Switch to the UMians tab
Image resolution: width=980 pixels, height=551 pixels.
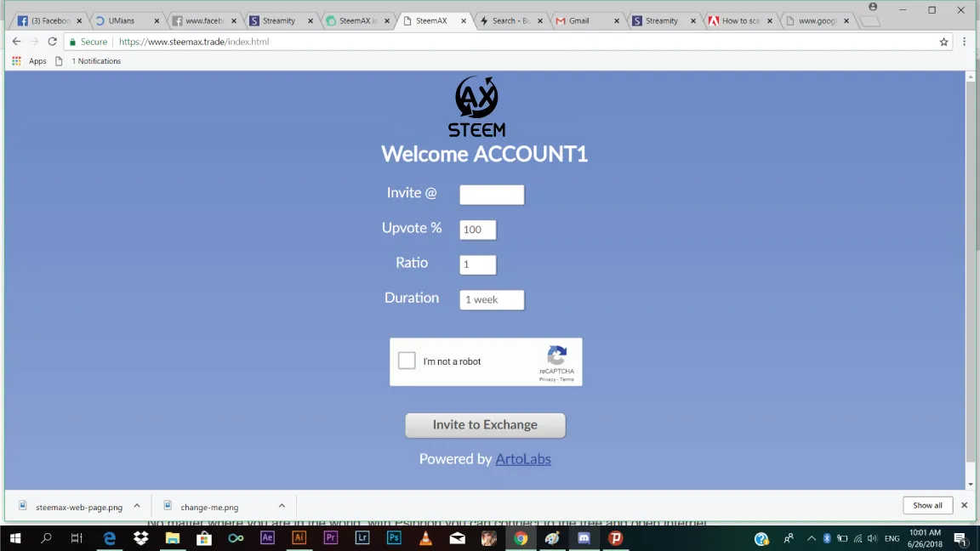point(125,20)
